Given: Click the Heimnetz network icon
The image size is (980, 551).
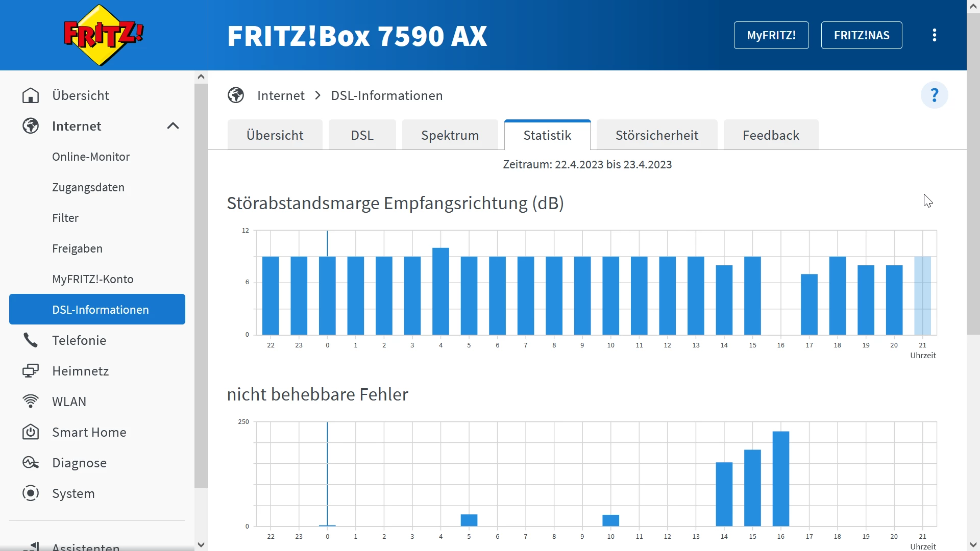Looking at the screenshot, I should point(31,371).
